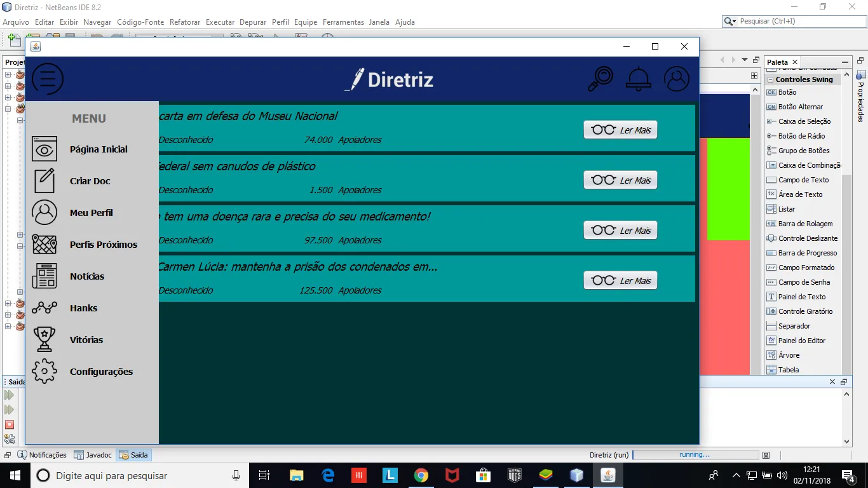The height and width of the screenshot is (488, 868).
Task: Open the Propriedades side panel
Action: coord(861,95)
